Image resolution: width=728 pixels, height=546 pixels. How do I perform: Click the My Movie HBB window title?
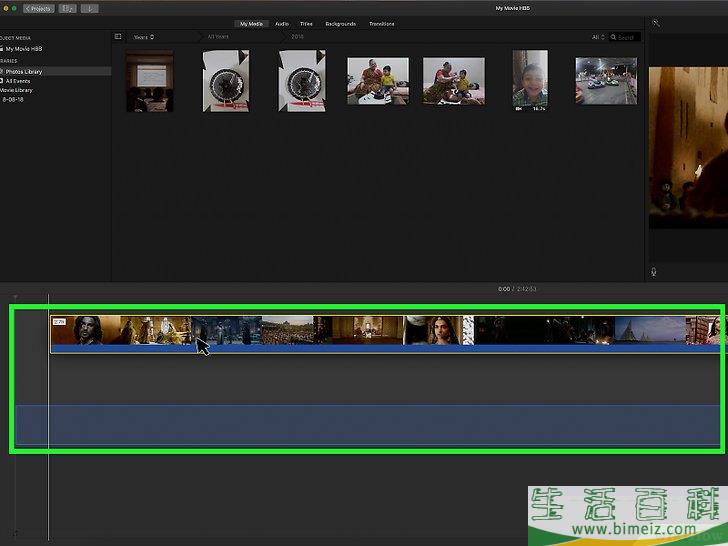[x=513, y=8]
